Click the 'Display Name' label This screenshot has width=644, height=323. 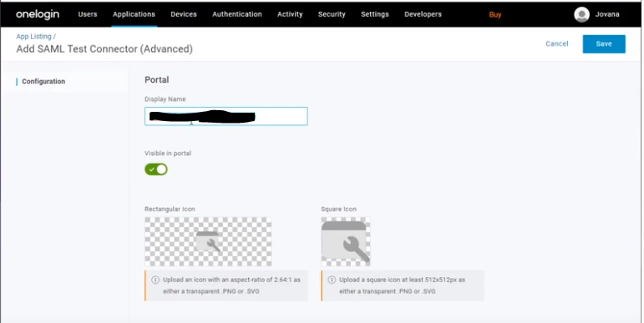[165, 99]
